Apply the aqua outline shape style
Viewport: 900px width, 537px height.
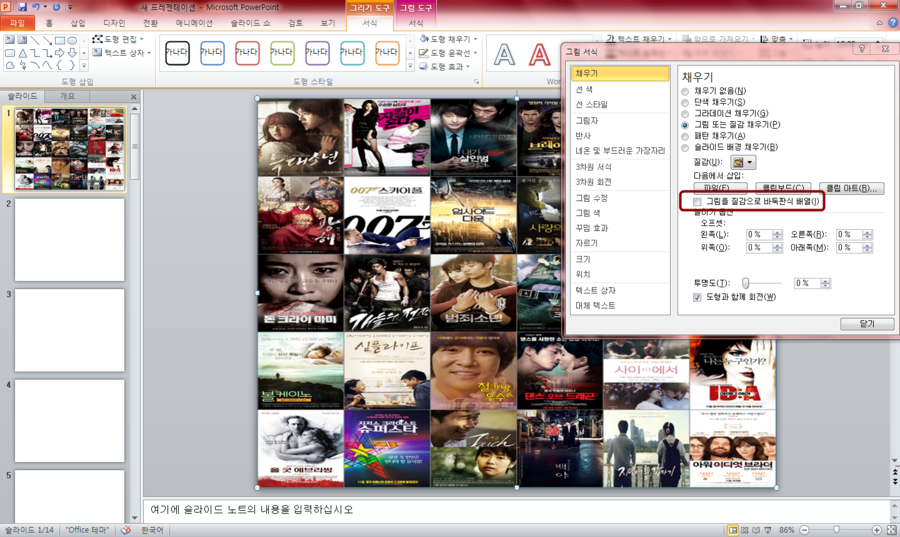352,52
